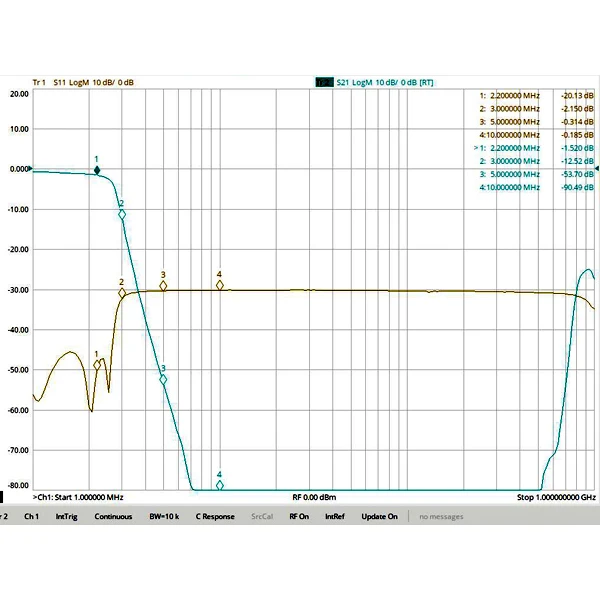Click S11 marker readout showing -0.185 dB
Screen dimensions: 600x600
(x=536, y=135)
